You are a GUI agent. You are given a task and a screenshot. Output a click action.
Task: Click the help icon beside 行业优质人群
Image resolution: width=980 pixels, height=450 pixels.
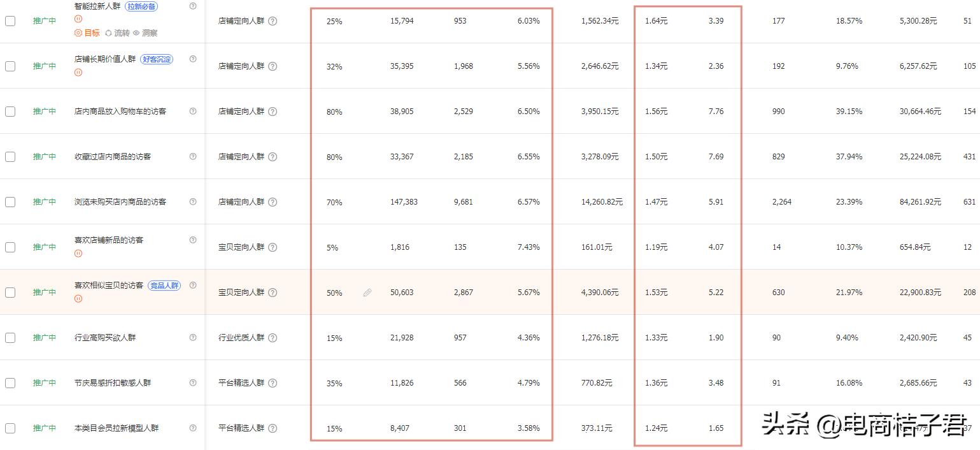[273, 338]
